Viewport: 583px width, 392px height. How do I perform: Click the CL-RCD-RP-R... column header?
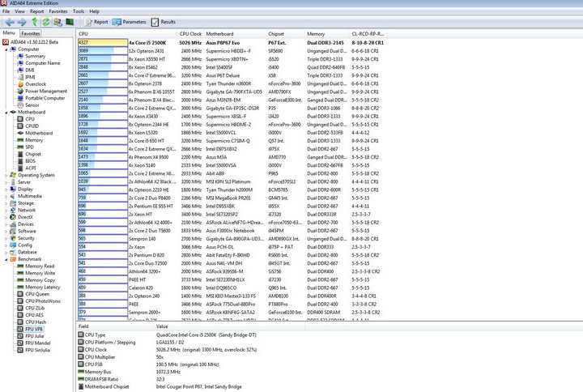pyautogui.click(x=368, y=34)
